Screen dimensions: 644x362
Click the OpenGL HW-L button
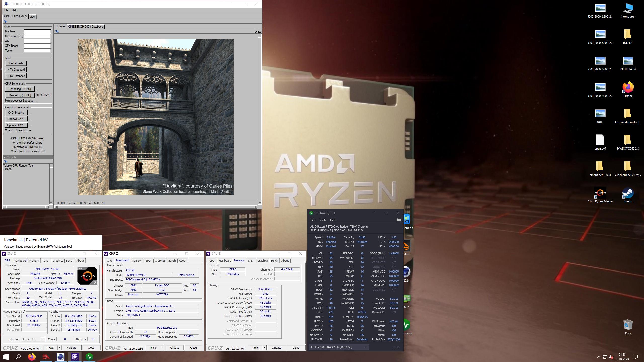coord(16,125)
